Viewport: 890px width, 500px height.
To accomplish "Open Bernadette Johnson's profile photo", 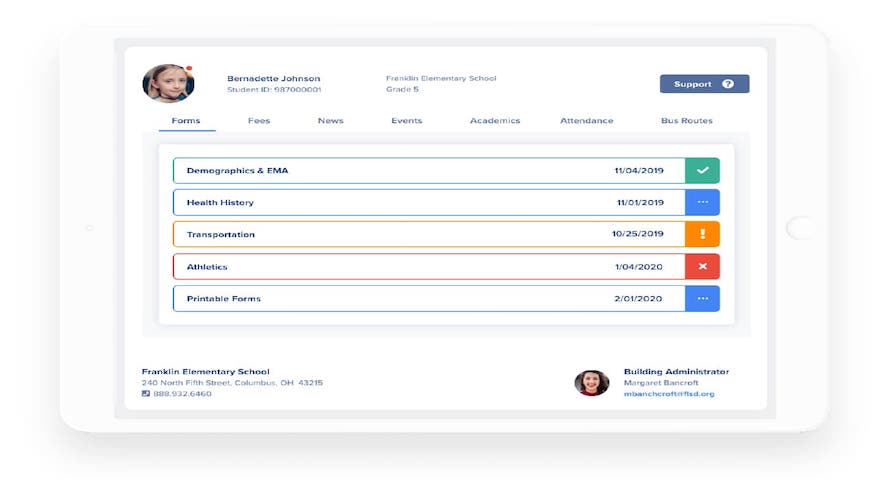I will coord(168,83).
